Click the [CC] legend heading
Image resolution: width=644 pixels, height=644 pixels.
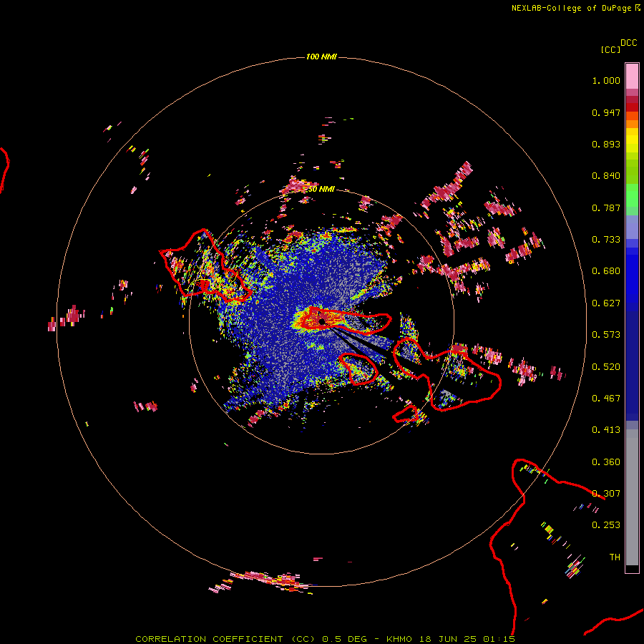coord(610,49)
